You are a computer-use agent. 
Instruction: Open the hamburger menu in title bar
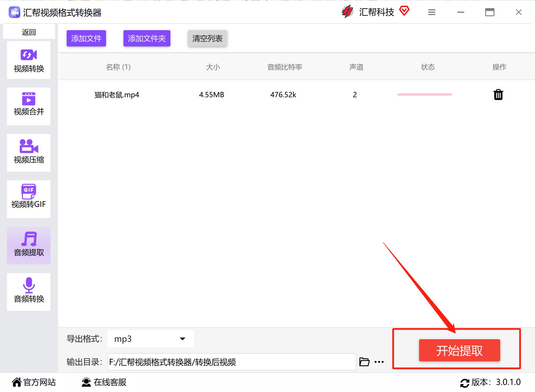(432, 12)
